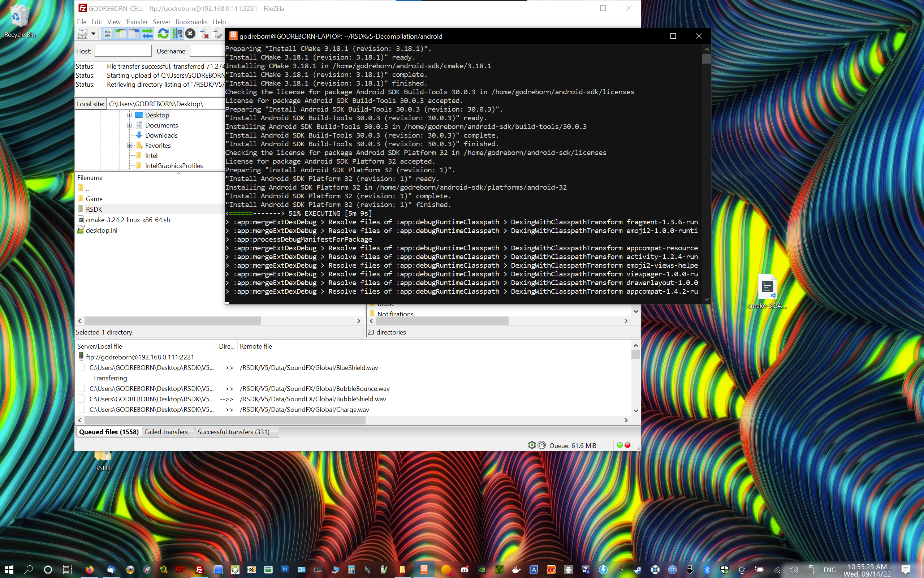Select desktop.ini in local file list

101,230
